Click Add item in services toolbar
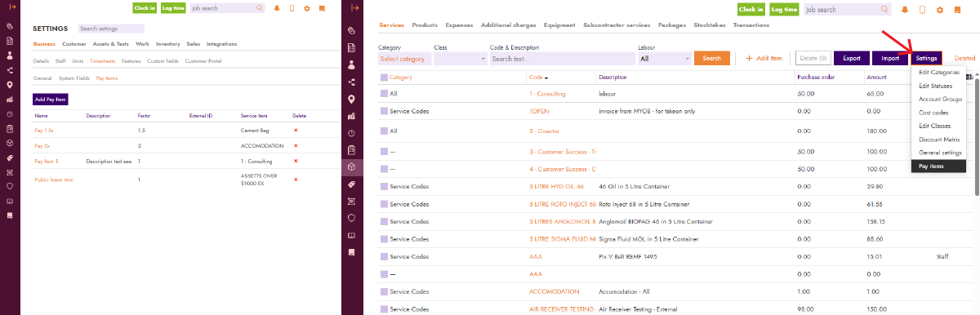 [x=764, y=58]
